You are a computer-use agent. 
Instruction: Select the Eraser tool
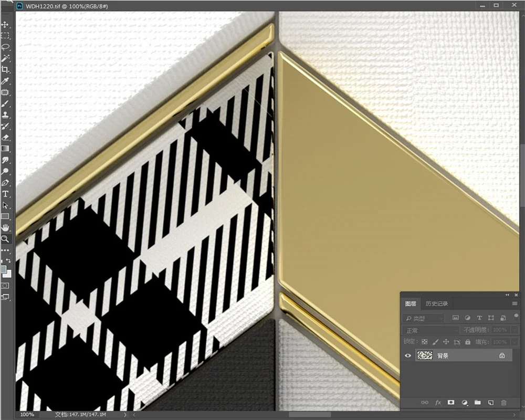click(x=5, y=138)
